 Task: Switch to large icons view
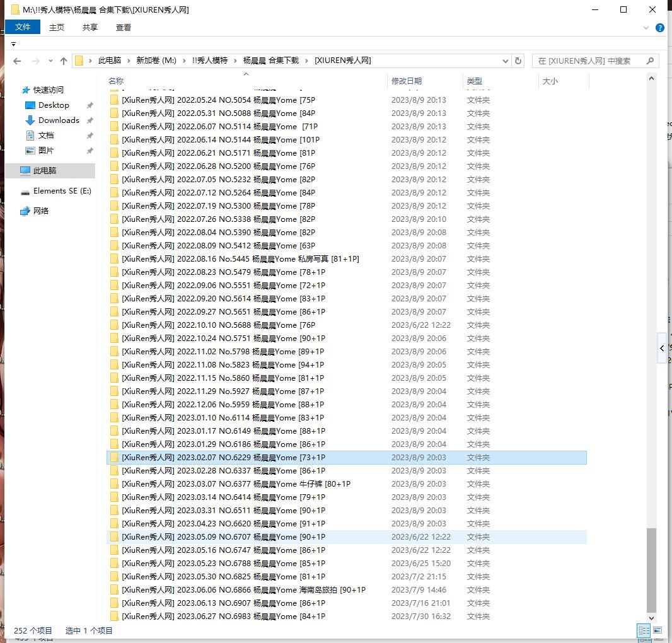658,630
